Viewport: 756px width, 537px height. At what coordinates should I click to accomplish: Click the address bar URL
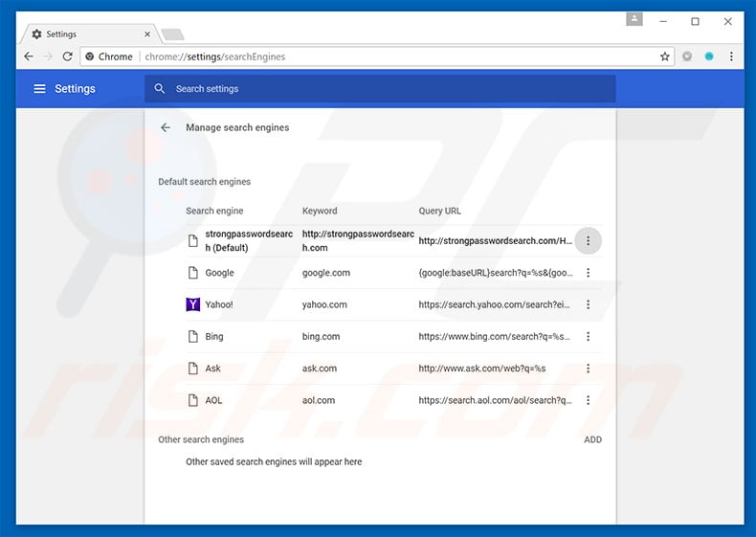click(x=215, y=56)
